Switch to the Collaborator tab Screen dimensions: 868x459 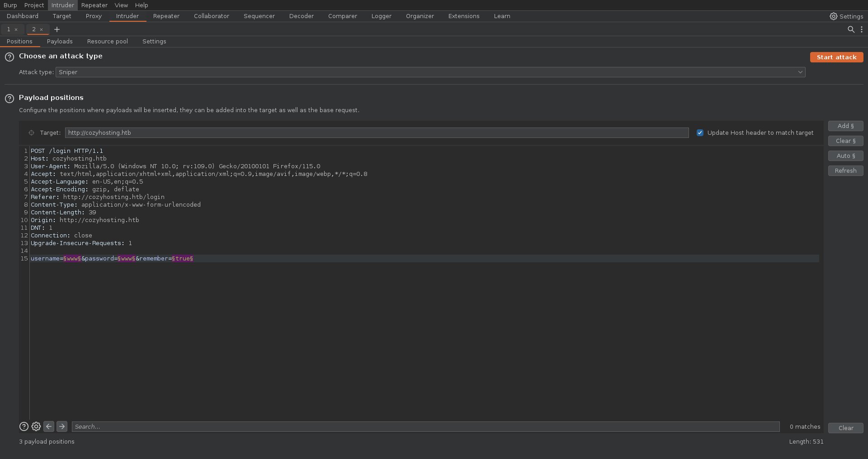[x=212, y=16]
